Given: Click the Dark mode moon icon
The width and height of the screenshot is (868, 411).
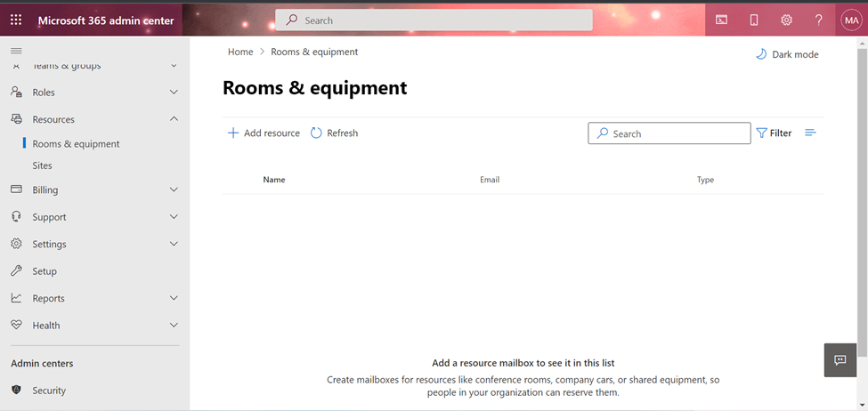Looking at the screenshot, I should pos(762,54).
